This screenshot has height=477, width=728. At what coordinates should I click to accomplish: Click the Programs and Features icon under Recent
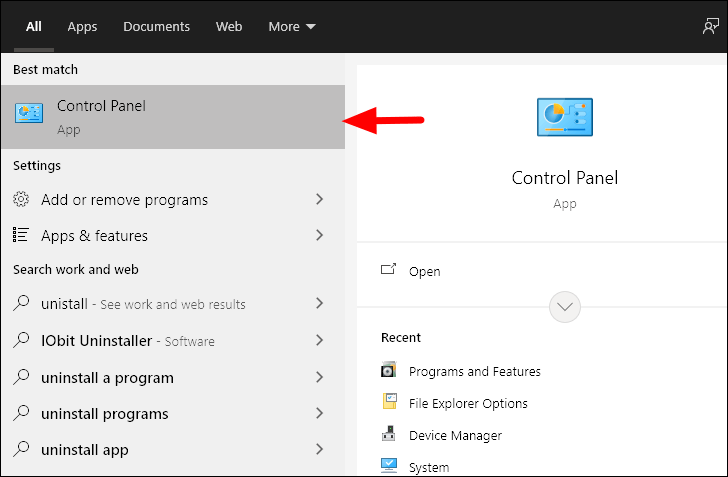pos(389,370)
